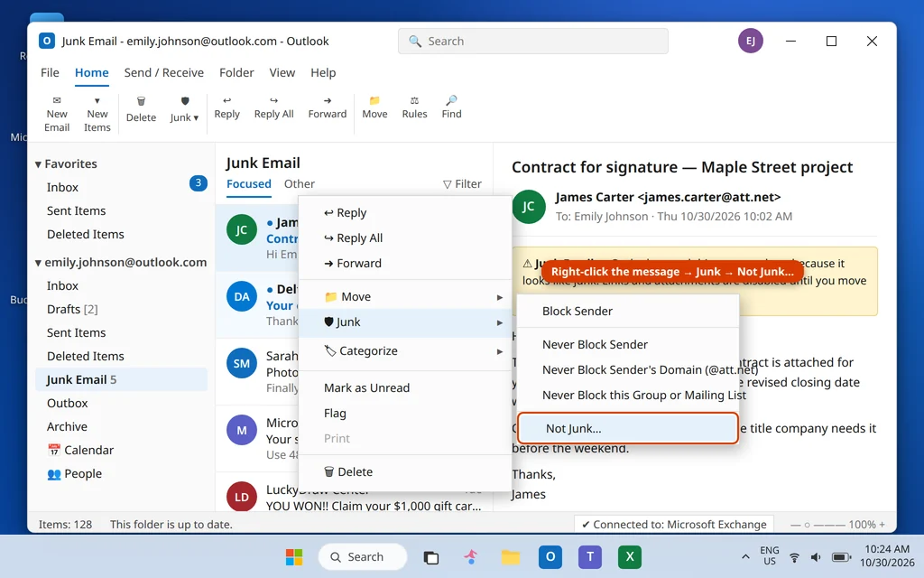Click the Reply All ribbon button
Screen dimensions: 924x578
pos(274,108)
